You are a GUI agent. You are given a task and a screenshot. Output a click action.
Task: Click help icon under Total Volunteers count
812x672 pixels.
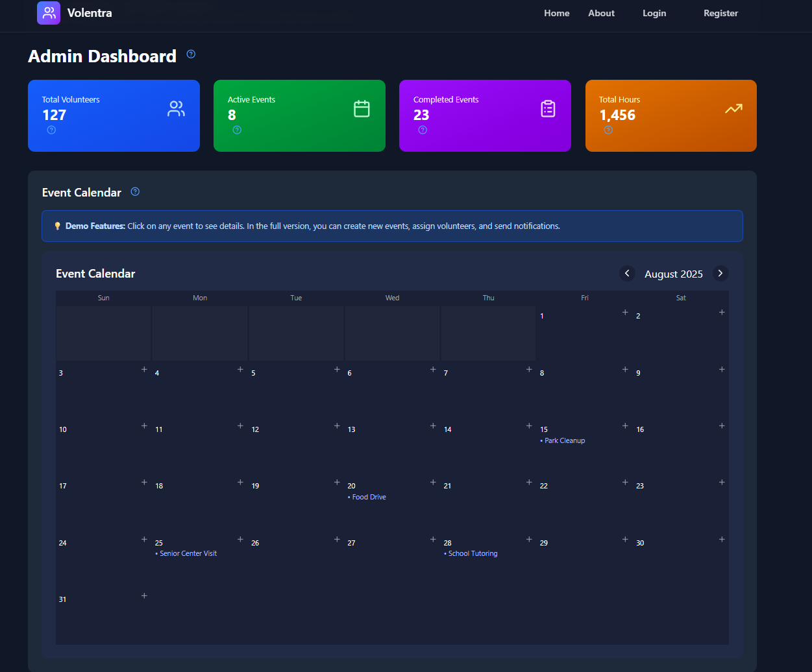(x=51, y=130)
